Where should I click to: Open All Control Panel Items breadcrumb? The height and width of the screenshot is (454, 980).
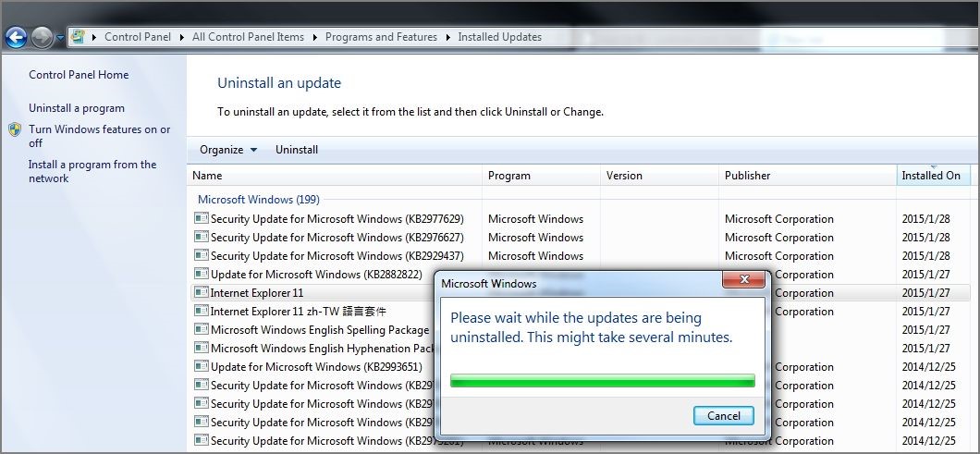pos(248,37)
